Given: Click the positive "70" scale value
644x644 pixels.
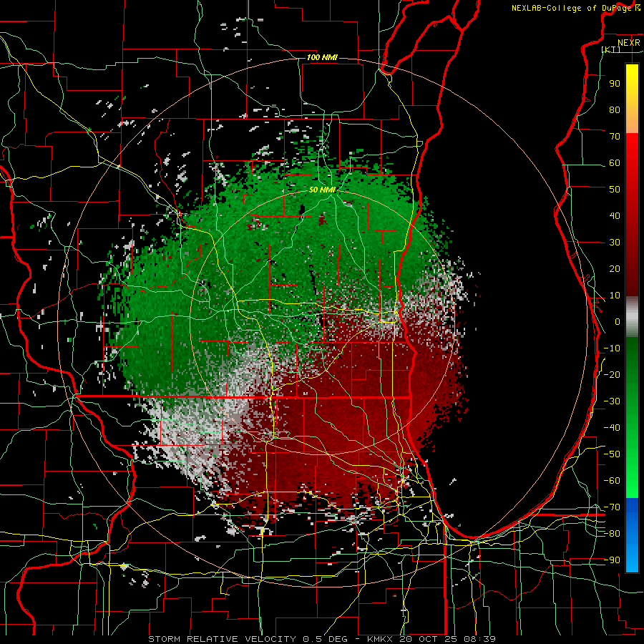Looking at the screenshot, I should (615, 137).
